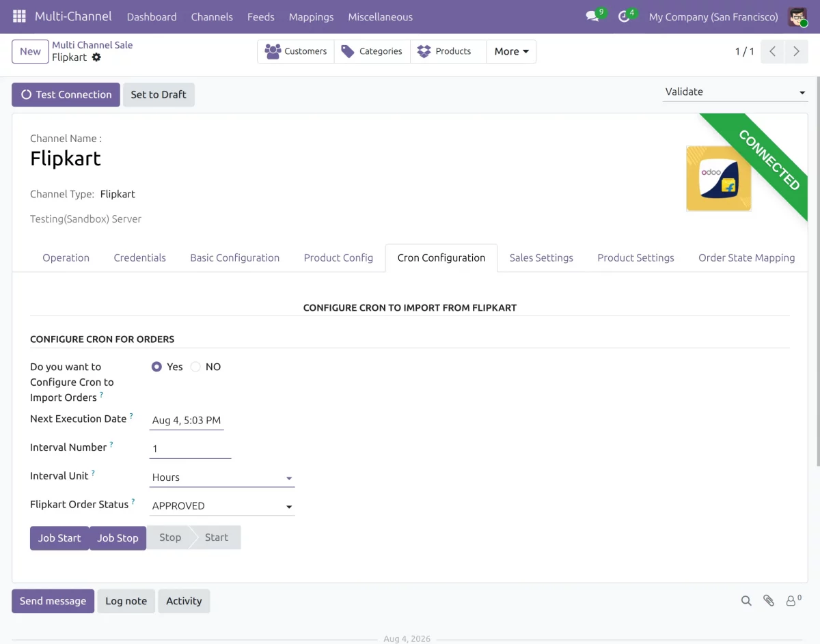Screen dimensions: 820x644
Task: Click the followers icon showing 0
Action: 793,601
